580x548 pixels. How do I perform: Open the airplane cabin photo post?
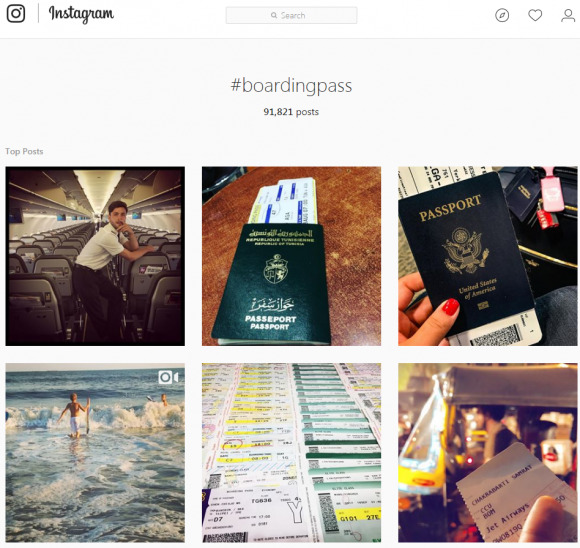point(95,256)
